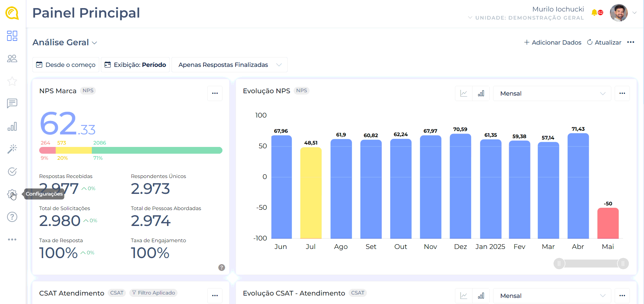644x304 pixels.
Task: Click the left handle of chart range slider
Action: pos(559,263)
